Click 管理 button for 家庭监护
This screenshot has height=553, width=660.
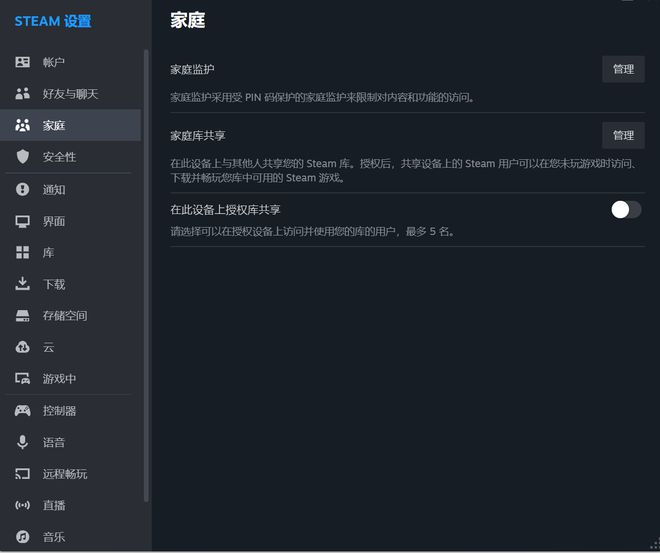pos(623,69)
